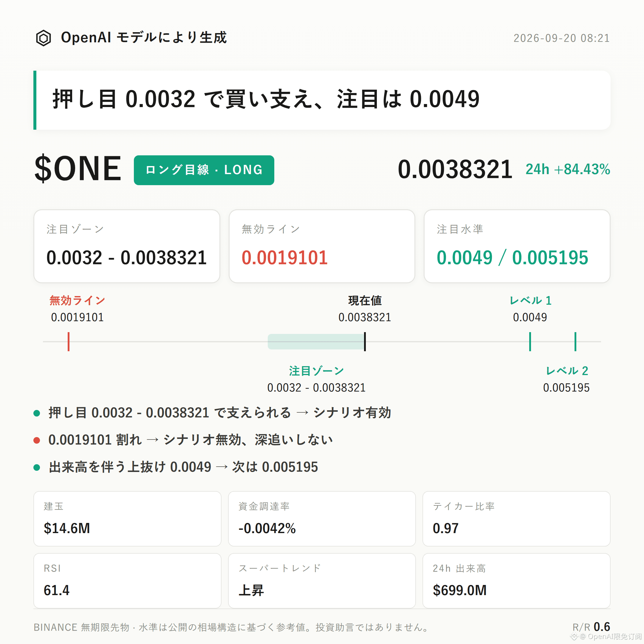Select the red 無効ライン marker on the scale
Image resolution: width=644 pixels, height=644 pixels.
(69, 342)
